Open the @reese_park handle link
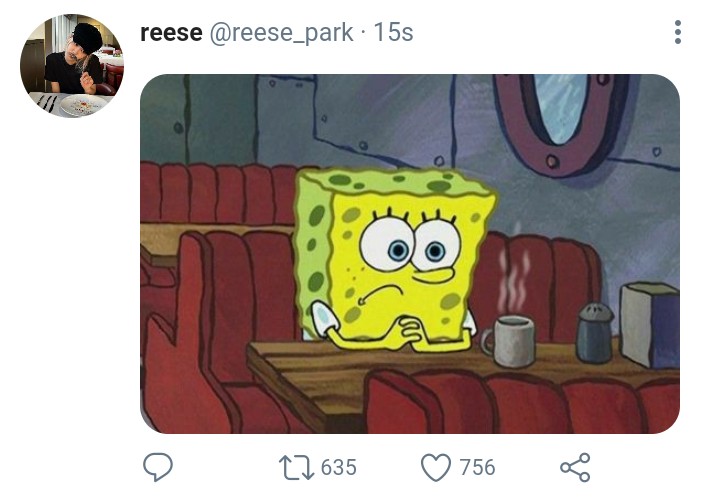The image size is (720, 499). tap(281, 33)
